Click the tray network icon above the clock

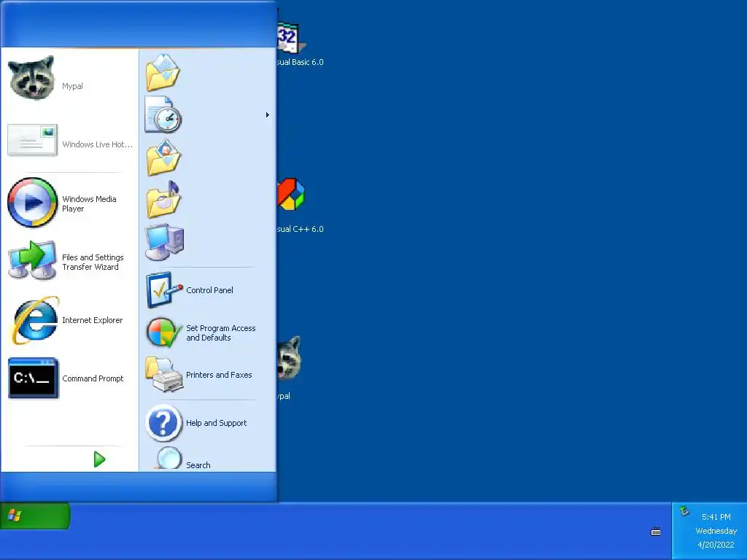coord(684,511)
